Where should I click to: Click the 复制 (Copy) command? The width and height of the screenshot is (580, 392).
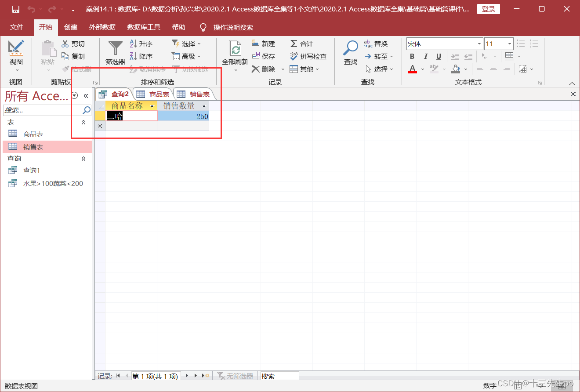pyautogui.click(x=73, y=56)
